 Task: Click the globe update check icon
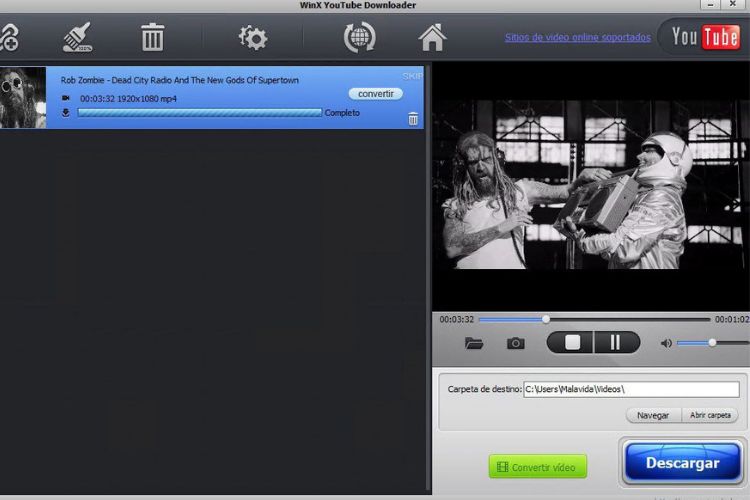click(x=360, y=37)
